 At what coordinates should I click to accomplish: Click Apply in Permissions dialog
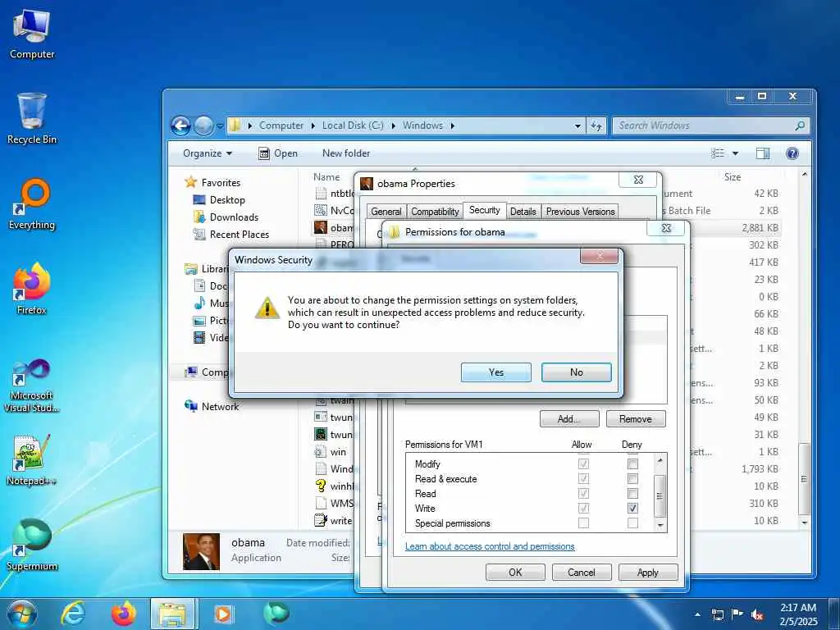coord(648,573)
